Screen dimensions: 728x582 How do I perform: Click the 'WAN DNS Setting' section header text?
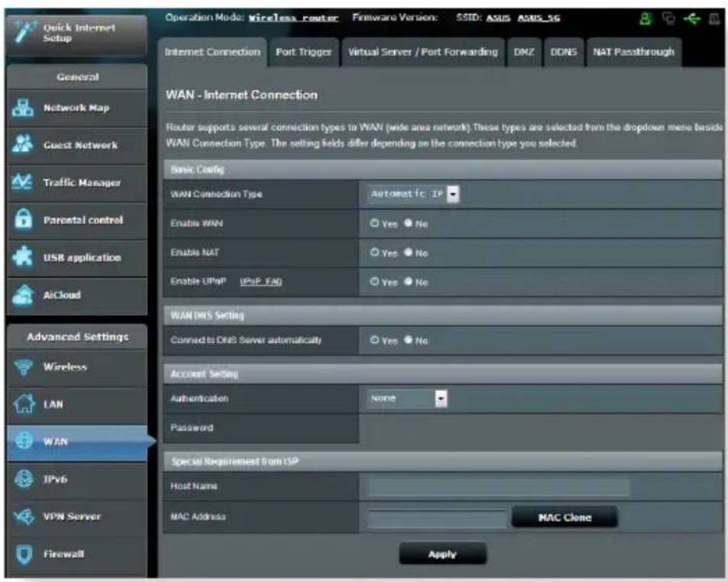(x=207, y=315)
